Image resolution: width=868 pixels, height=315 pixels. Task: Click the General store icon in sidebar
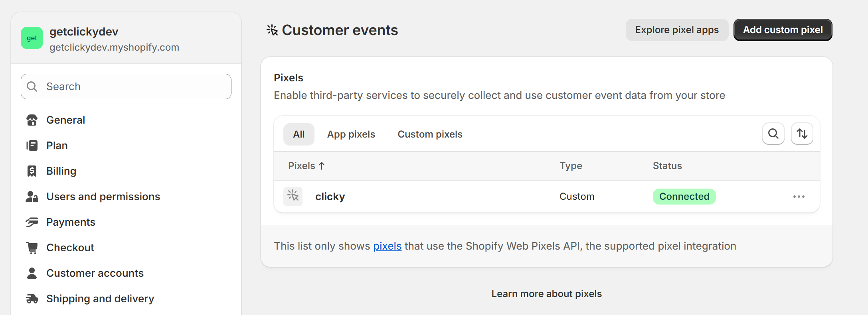32,120
